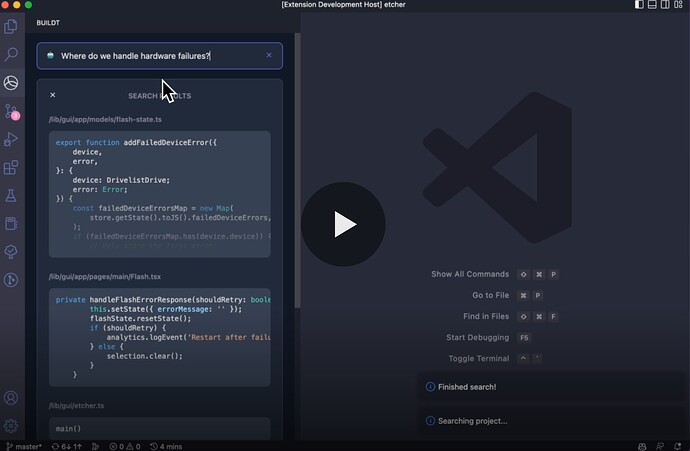Click the Find in Files shortcut hint

point(510,316)
